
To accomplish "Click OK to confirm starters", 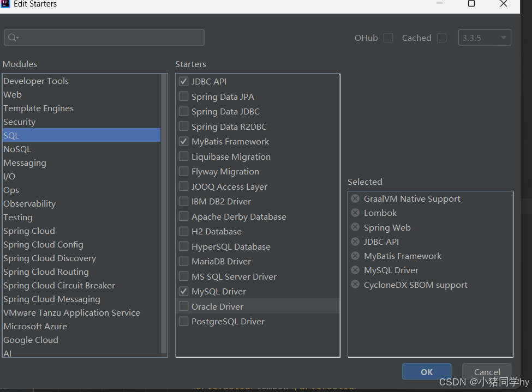I will 427,372.
